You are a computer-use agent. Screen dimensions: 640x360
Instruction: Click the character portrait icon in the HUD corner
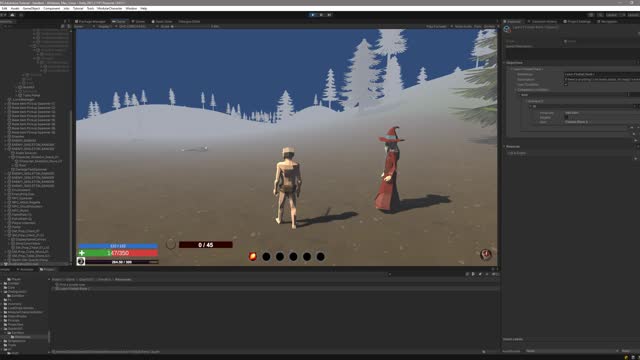point(485,254)
